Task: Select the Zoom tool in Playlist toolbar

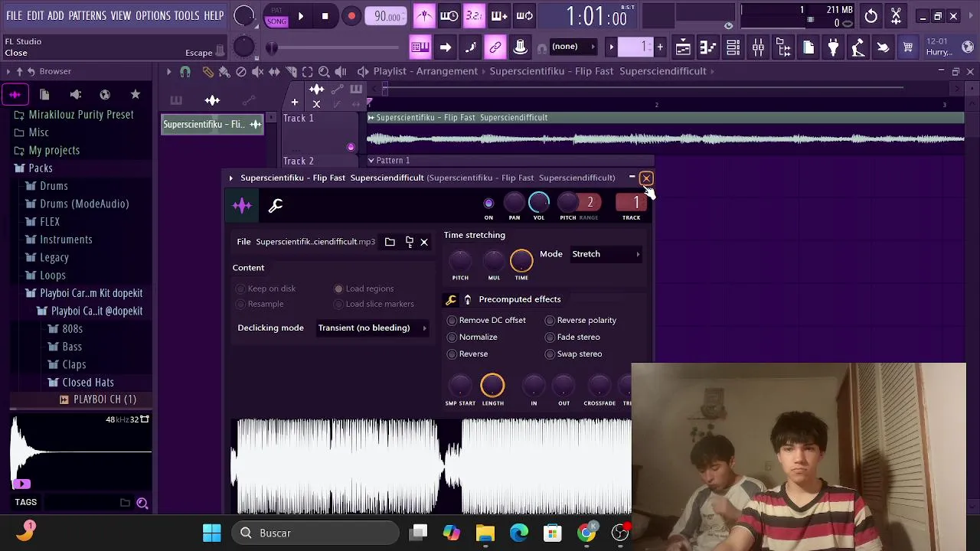Action: [x=324, y=71]
